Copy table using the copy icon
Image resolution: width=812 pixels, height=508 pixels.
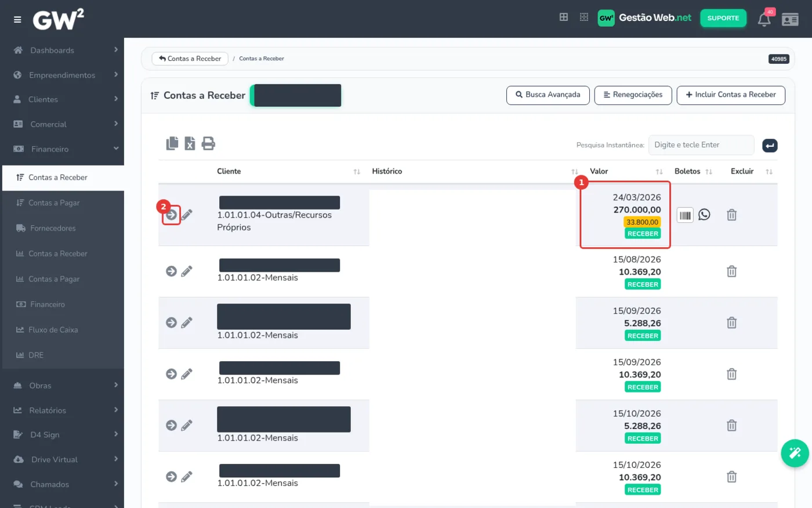[172, 143]
